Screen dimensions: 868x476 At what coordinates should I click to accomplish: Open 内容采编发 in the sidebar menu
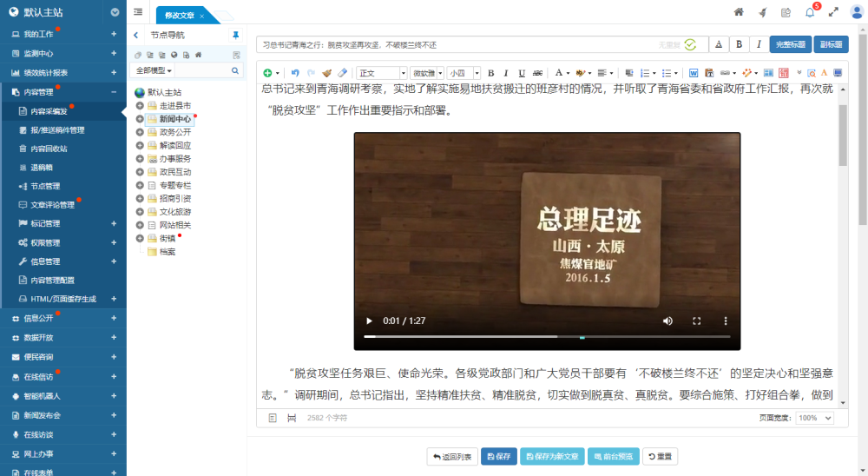coord(49,111)
